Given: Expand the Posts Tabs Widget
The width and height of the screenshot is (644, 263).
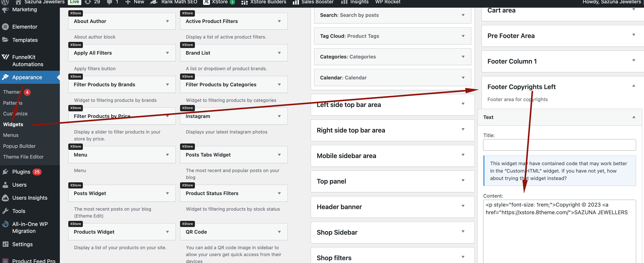Looking at the screenshot, I should click(x=279, y=155).
